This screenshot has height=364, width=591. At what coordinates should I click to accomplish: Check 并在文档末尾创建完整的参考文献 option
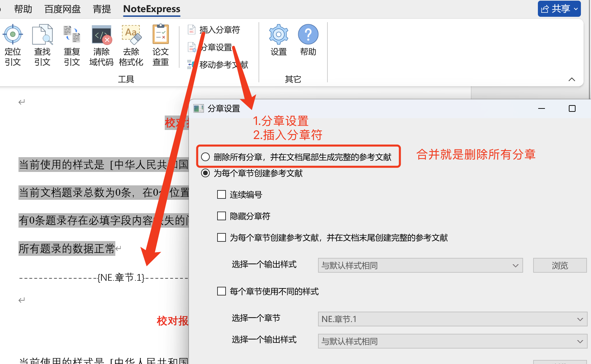tap(222, 238)
